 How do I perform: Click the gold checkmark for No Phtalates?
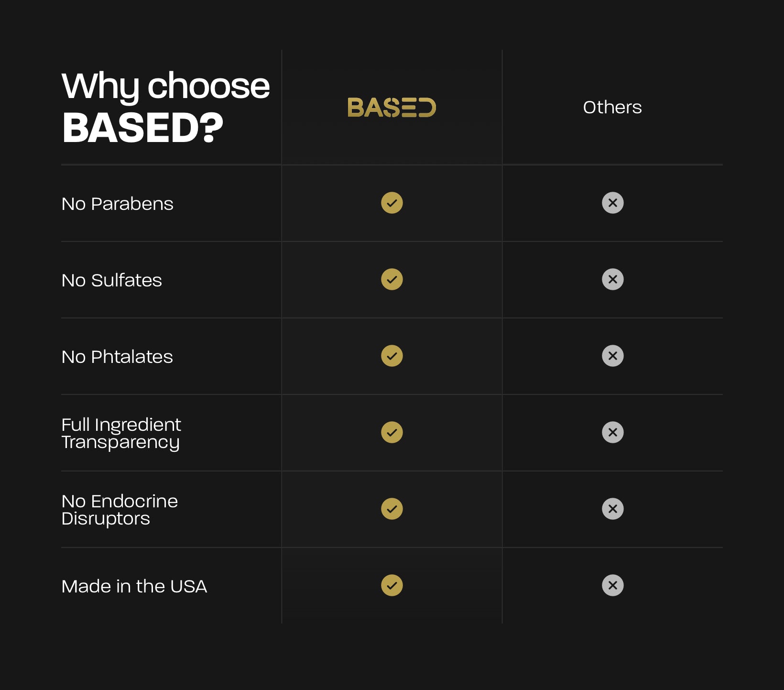coord(392,356)
